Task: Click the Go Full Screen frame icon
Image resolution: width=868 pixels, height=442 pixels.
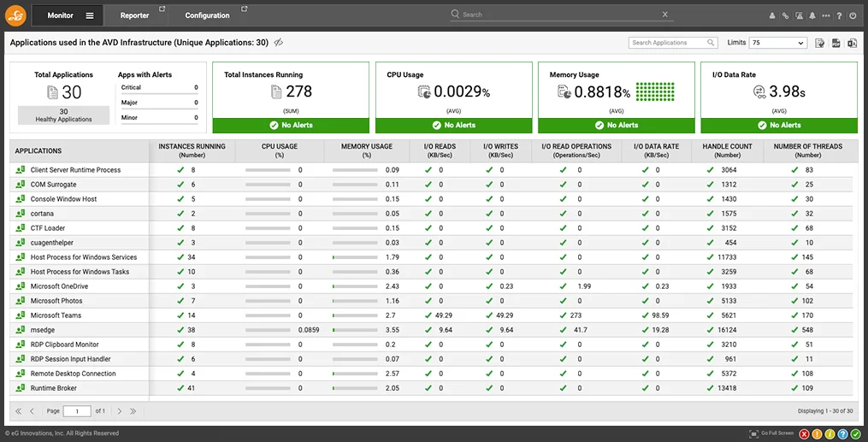Action: (x=753, y=433)
